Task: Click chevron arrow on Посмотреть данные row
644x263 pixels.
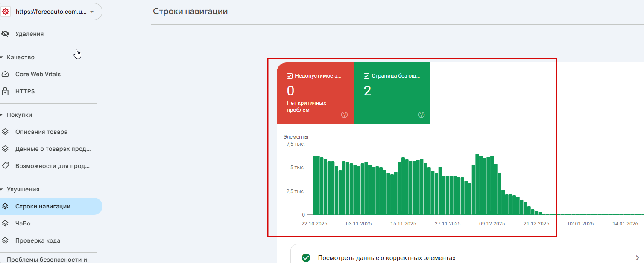Action: point(637,258)
